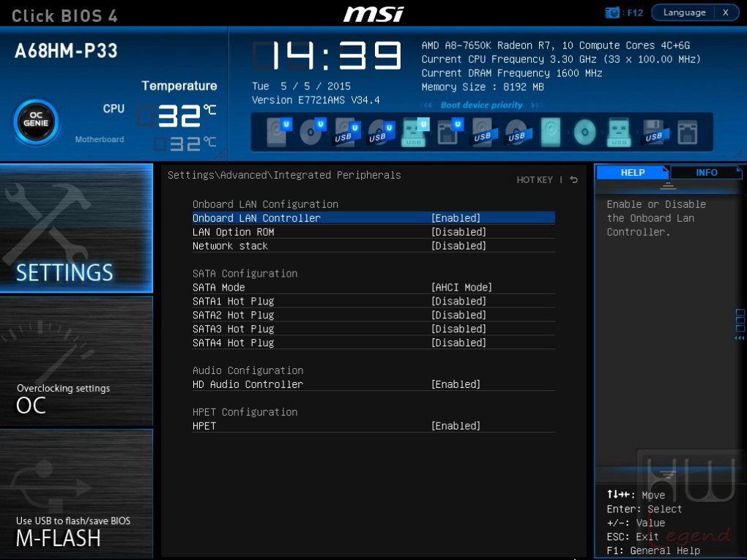Change SATA3 Hot Plug [Disabled] value
Viewport: 747px width, 560px height.
coord(458,329)
